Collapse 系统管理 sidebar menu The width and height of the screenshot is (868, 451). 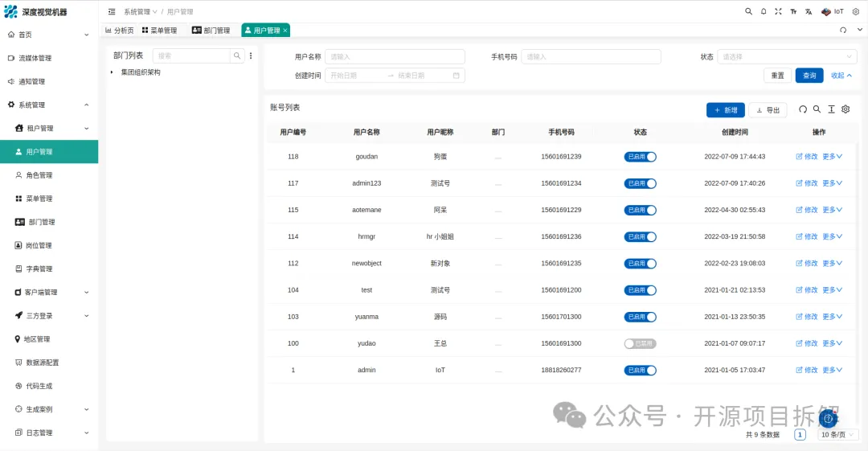(49, 105)
